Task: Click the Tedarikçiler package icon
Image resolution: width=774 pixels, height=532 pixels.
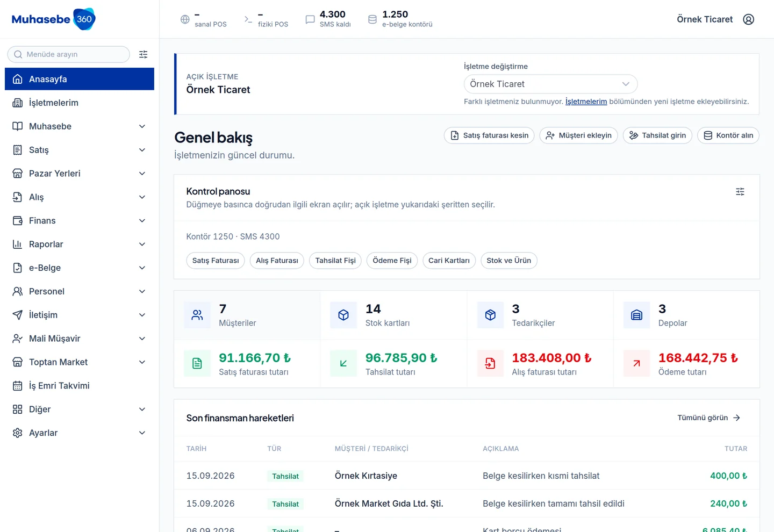Action: click(x=490, y=315)
